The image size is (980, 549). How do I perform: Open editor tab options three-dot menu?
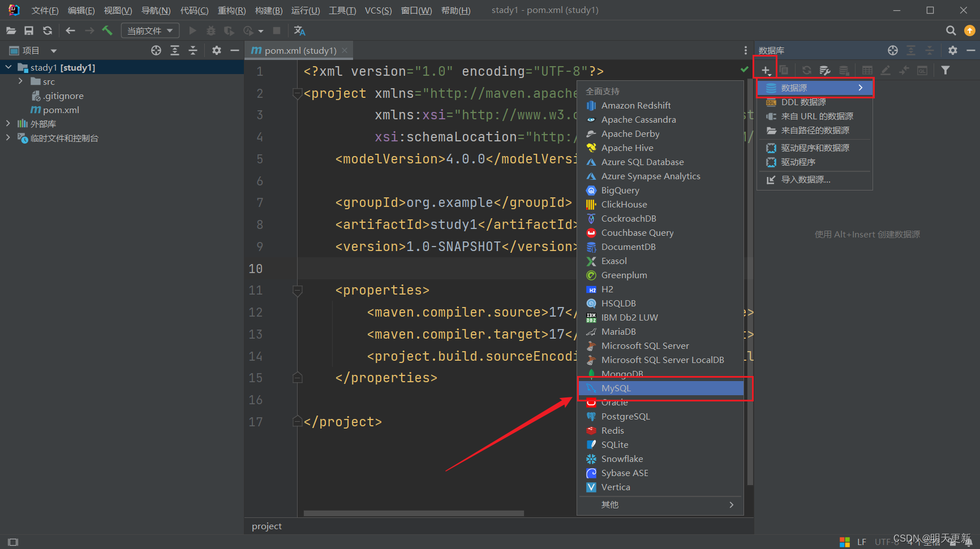coord(746,50)
